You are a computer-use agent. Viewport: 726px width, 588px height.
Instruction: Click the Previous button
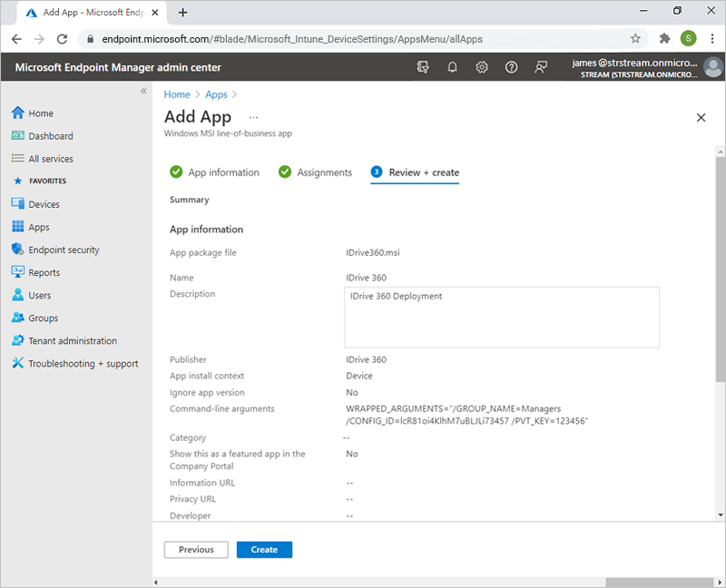[196, 550]
